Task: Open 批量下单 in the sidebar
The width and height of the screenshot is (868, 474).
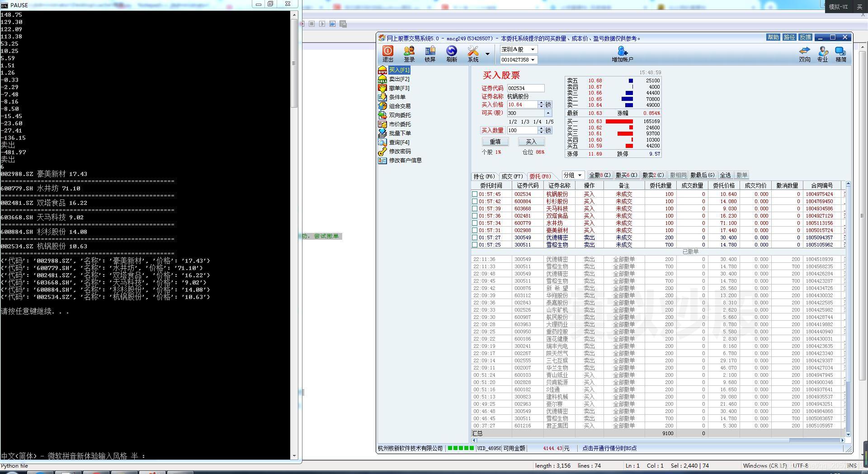Action: [400, 133]
